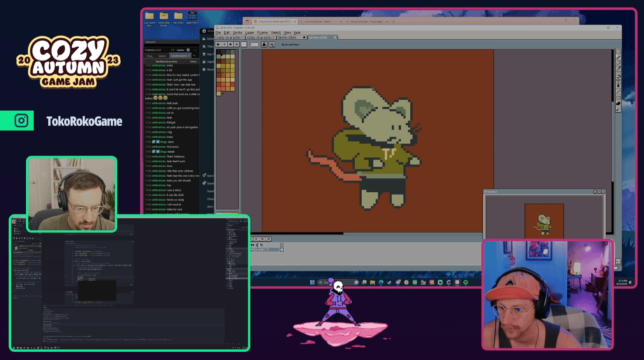Switch to the first cozy-character tab
The height and width of the screenshot is (360, 644).
point(230,38)
